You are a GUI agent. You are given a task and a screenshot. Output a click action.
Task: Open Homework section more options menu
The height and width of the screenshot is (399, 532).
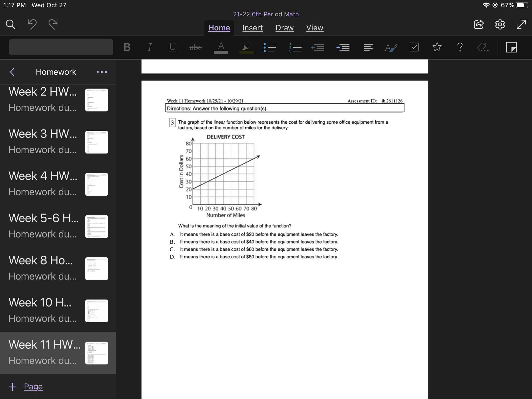coord(102,72)
